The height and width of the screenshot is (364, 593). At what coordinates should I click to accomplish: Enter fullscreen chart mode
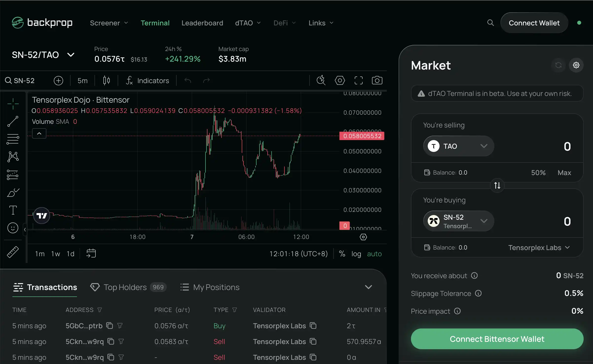coord(358,80)
